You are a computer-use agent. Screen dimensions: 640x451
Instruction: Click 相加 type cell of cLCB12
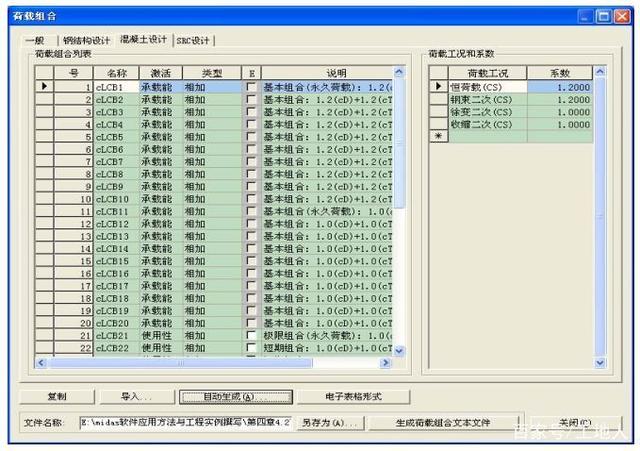[212, 224]
